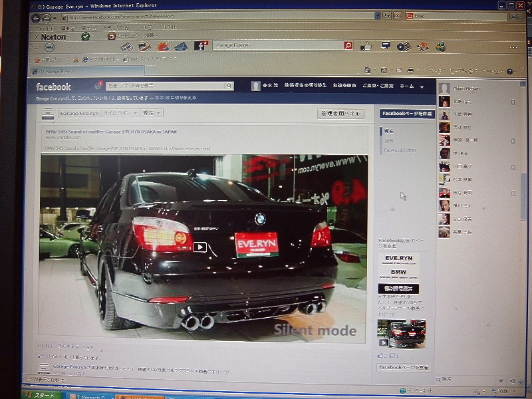Open the ファイル(F) menu

[45, 28]
